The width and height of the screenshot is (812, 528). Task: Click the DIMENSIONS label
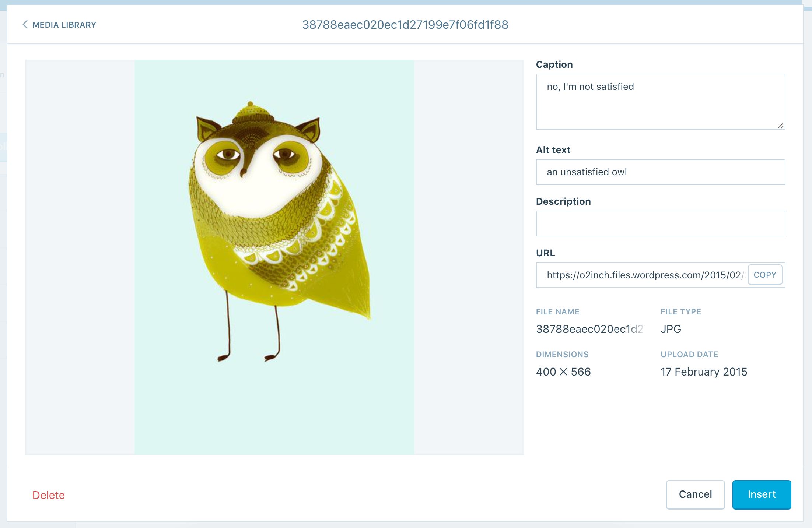(562, 355)
